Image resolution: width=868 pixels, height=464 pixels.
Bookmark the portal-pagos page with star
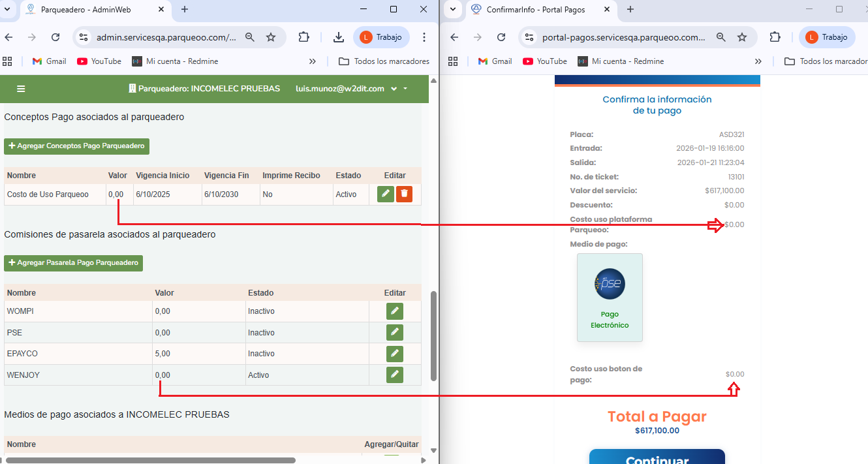(742, 37)
